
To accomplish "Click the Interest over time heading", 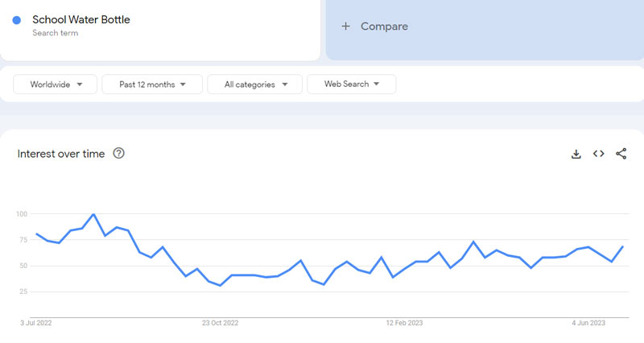I will [61, 154].
